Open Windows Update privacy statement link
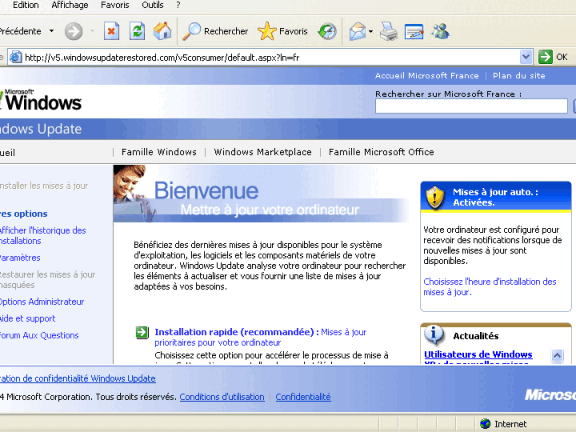Viewport: 576px width, 432px height. coord(78,378)
